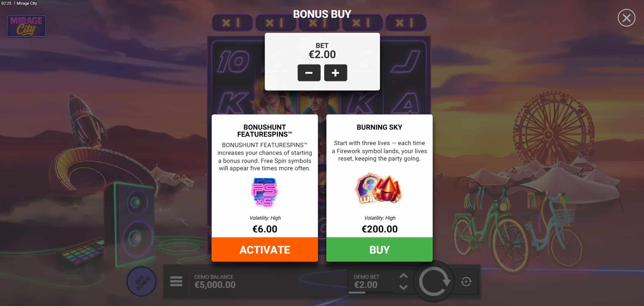This screenshot has height=306, width=644.
Task: Select the Bonushunt FeatureSpins card title
Action: click(265, 131)
